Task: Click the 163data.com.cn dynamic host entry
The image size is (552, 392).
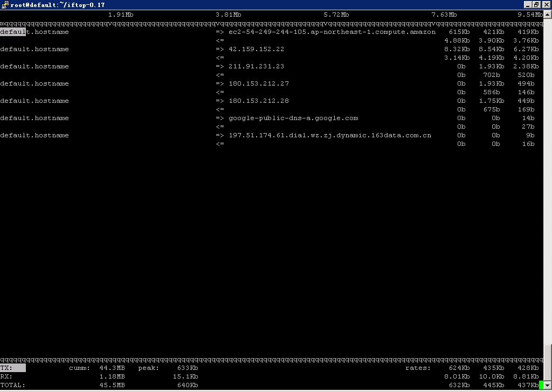Action: pyautogui.click(x=329, y=135)
